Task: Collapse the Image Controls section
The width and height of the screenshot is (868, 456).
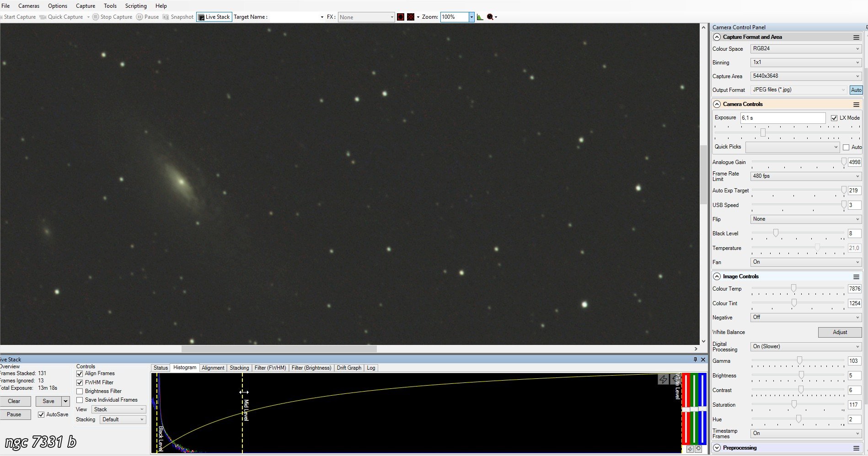Action: [x=717, y=276]
